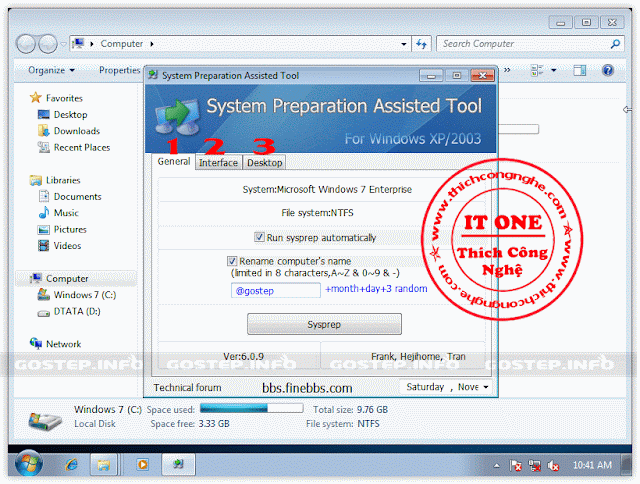The width and height of the screenshot is (640, 484).
Task: Open Recent Places in sidebar
Action: coord(82,147)
